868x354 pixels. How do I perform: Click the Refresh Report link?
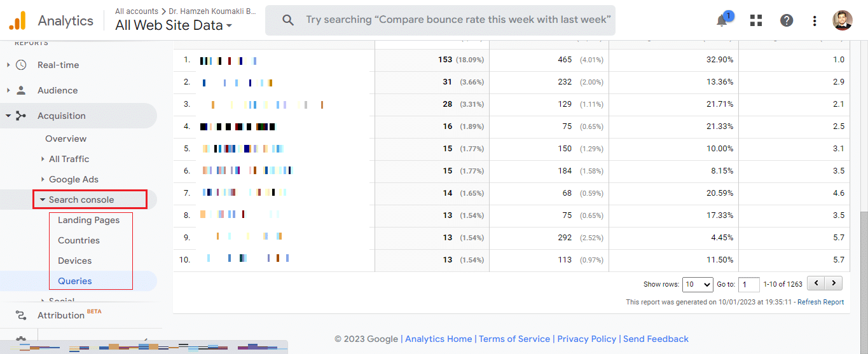point(820,302)
